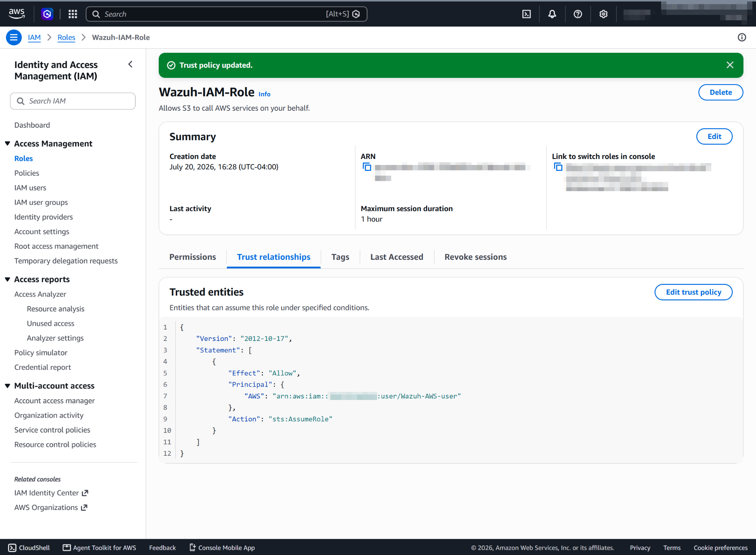
Task: Collapse the Access reports section
Action: 7,279
